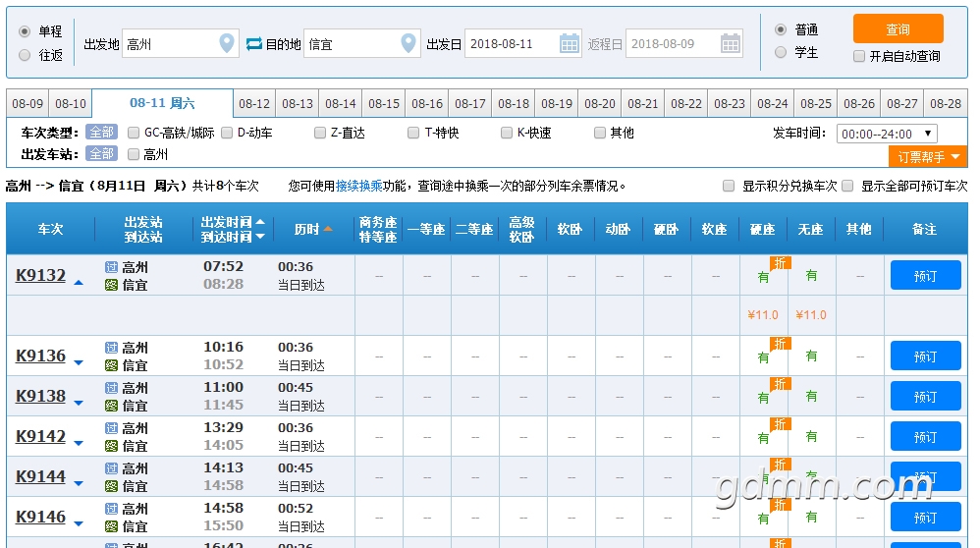This screenshot has height=548, width=980.
Task: Open the 接续换乘 transfer link
Action: point(358,186)
